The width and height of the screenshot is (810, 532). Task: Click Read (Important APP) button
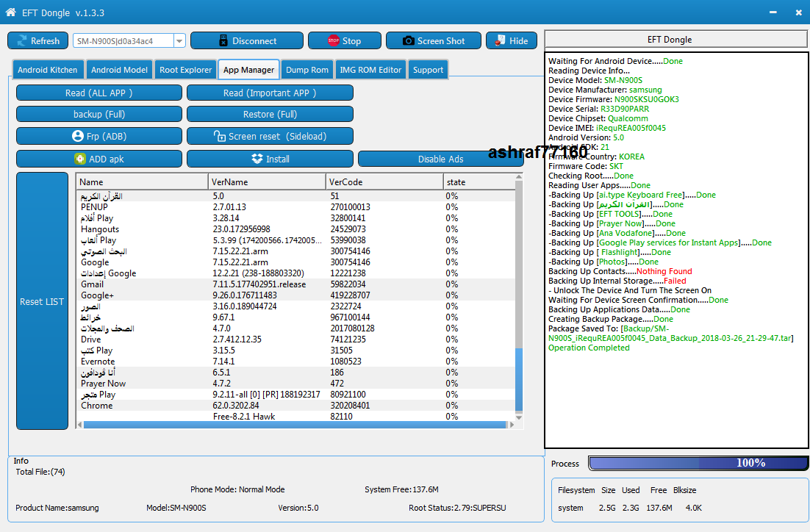(x=270, y=93)
